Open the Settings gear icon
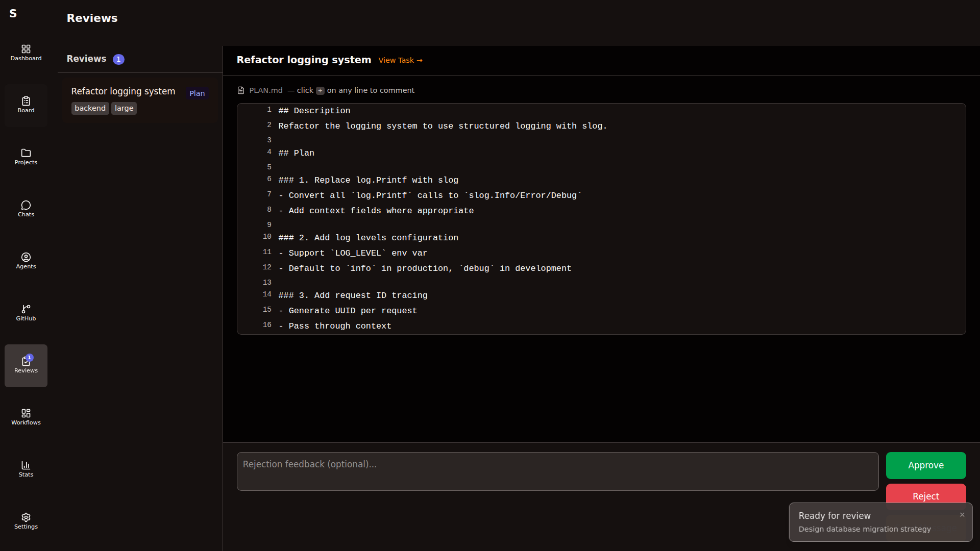Screen dimensions: 980x551 tap(26, 521)
